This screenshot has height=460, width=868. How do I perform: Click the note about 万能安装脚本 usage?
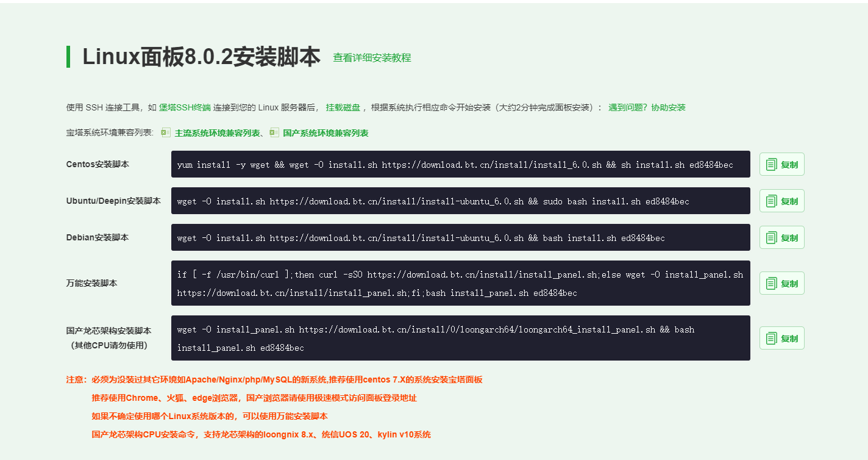click(x=210, y=416)
